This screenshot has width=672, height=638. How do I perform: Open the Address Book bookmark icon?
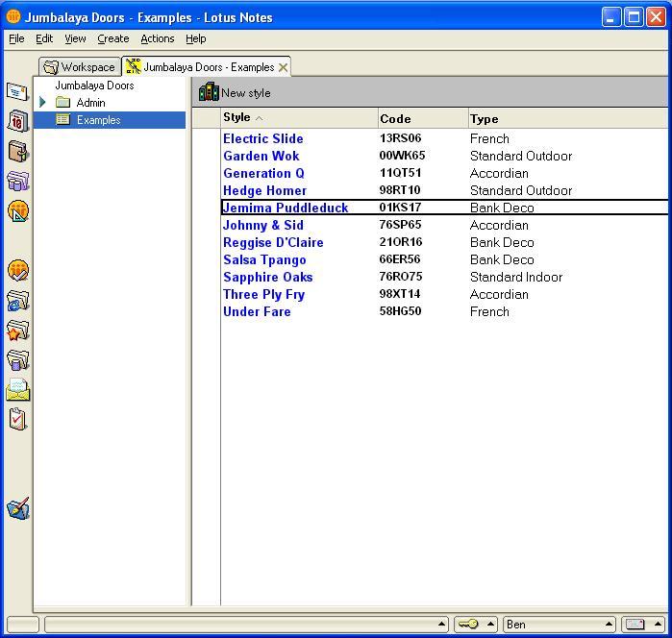(x=17, y=151)
